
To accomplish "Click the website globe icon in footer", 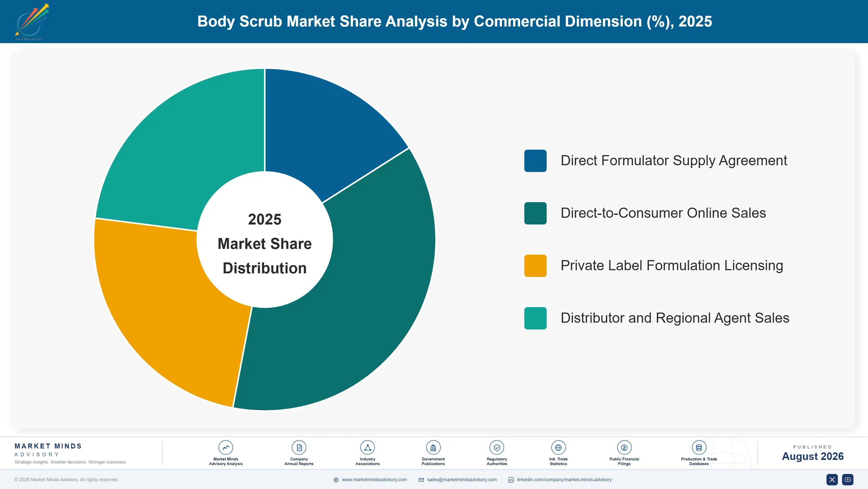I will 336,480.
